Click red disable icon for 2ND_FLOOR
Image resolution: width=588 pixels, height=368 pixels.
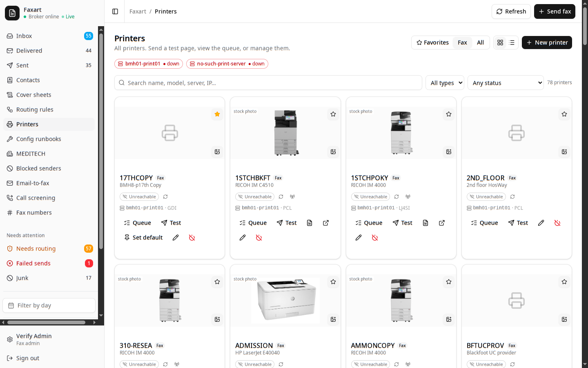[x=557, y=223]
